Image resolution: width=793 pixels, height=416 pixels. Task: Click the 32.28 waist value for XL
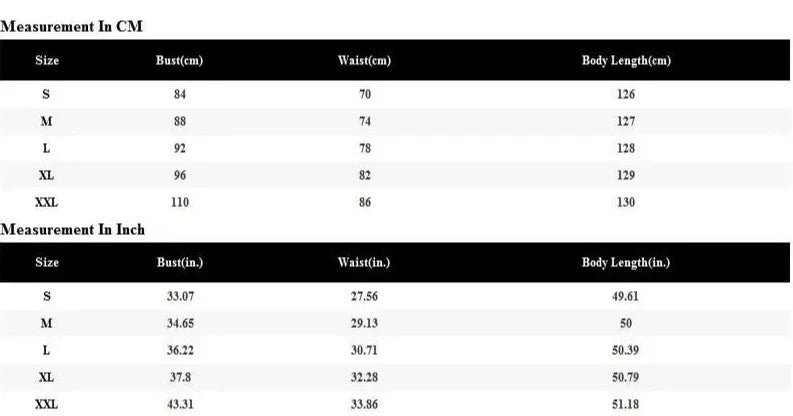pyautogui.click(x=364, y=378)
